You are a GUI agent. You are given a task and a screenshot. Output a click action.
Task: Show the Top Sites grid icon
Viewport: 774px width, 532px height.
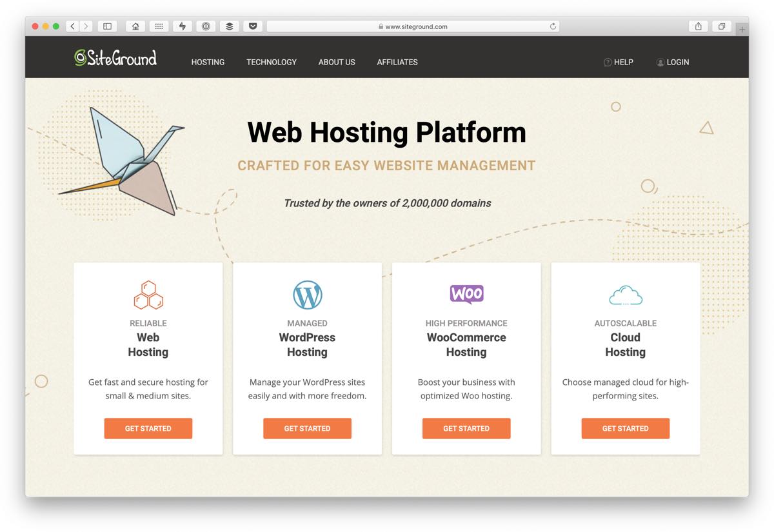click(159, 26)
